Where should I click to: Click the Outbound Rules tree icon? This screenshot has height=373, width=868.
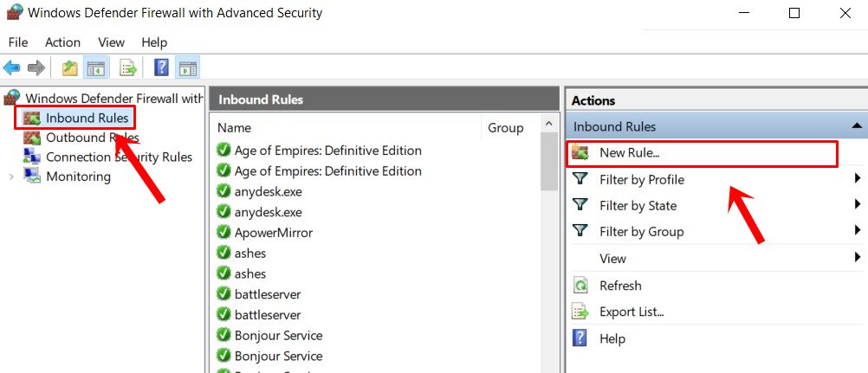(33, 138)
